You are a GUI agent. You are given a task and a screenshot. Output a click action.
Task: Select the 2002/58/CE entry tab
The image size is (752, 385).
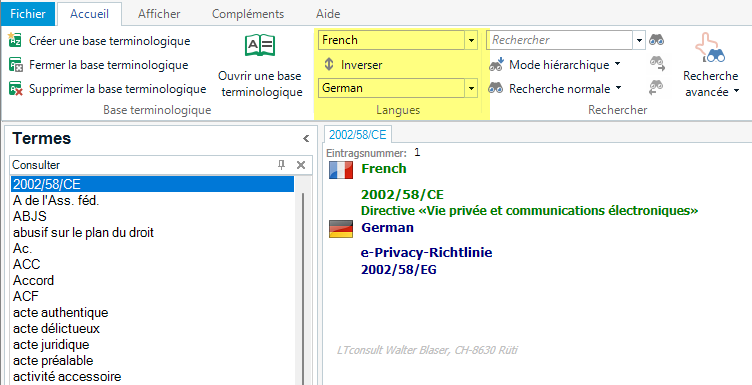coord(358,135)
